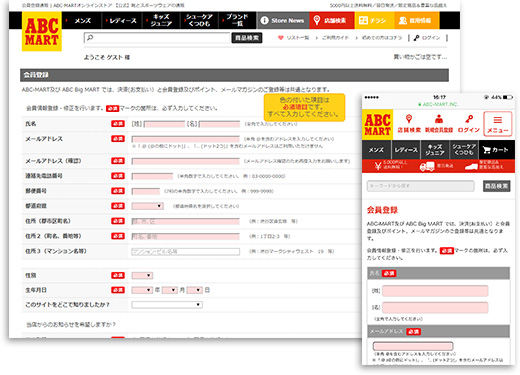The image size is (520, 375).
Task: Open the birth day dropdown before 日
Action: [195, 290]
